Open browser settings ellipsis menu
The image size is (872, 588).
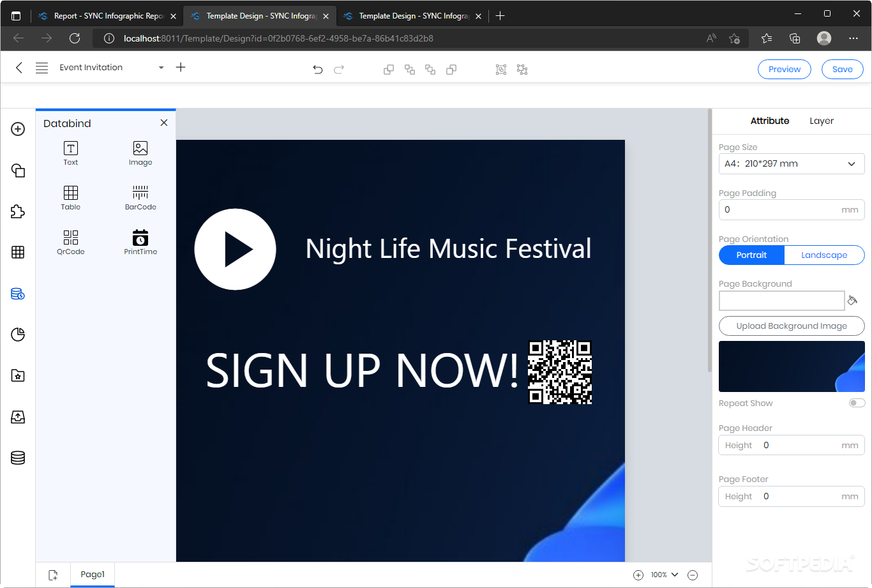(853, 38)
